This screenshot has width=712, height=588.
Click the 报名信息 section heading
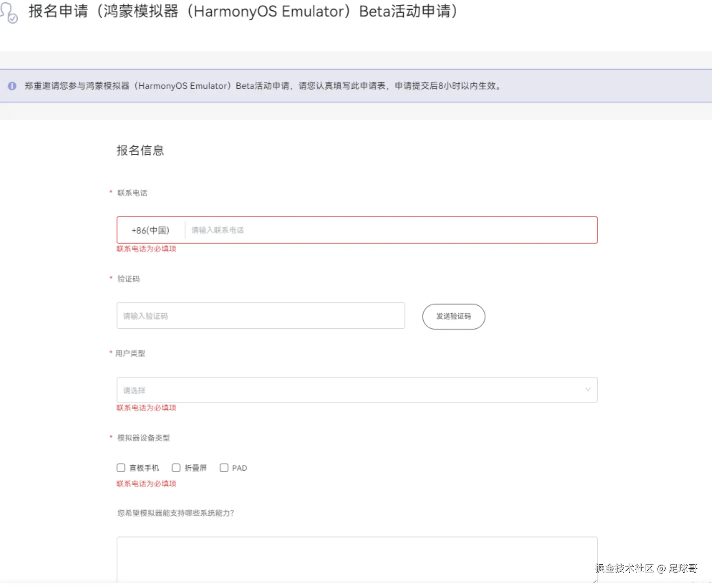[x=140, y=150]
